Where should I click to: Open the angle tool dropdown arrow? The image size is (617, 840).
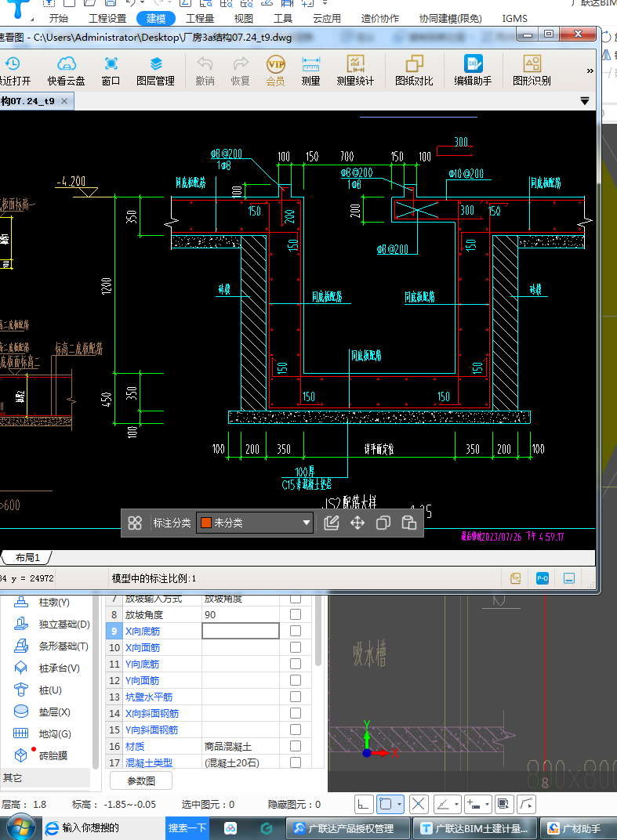(456, 804)
